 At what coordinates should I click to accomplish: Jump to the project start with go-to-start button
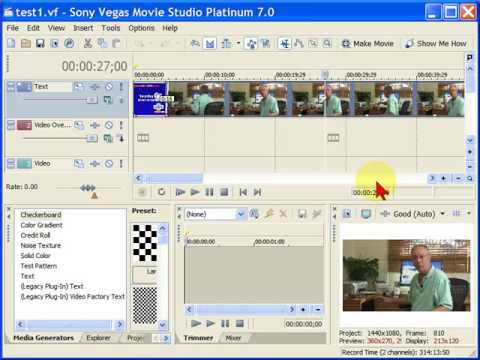tap(243, 192)
